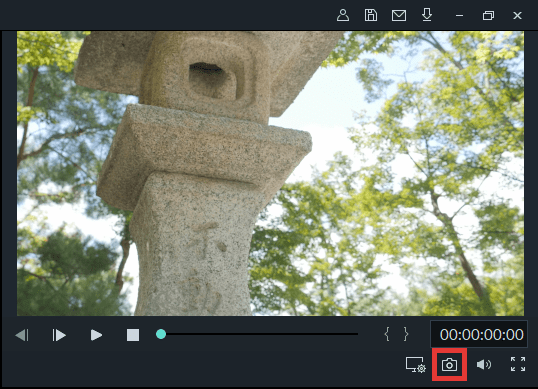Set mark-in with left brace
The width and height of the screenshot is (538, 389).
pos(387,334)
